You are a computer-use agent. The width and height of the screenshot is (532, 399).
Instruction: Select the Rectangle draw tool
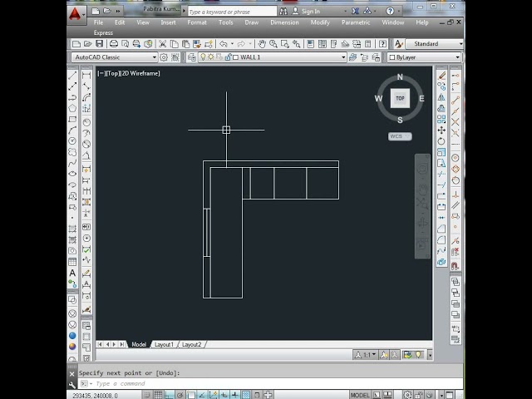[x=72, y=120]
